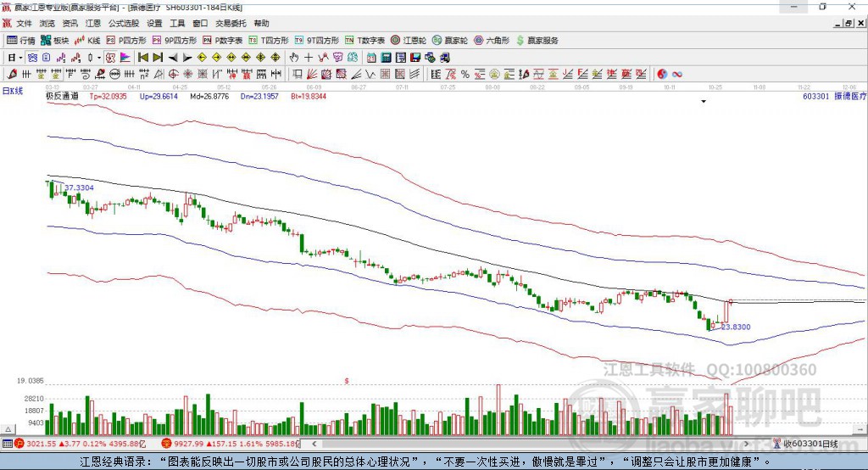
Task: Click the black right arrow icon
Action: pos(187,58)
